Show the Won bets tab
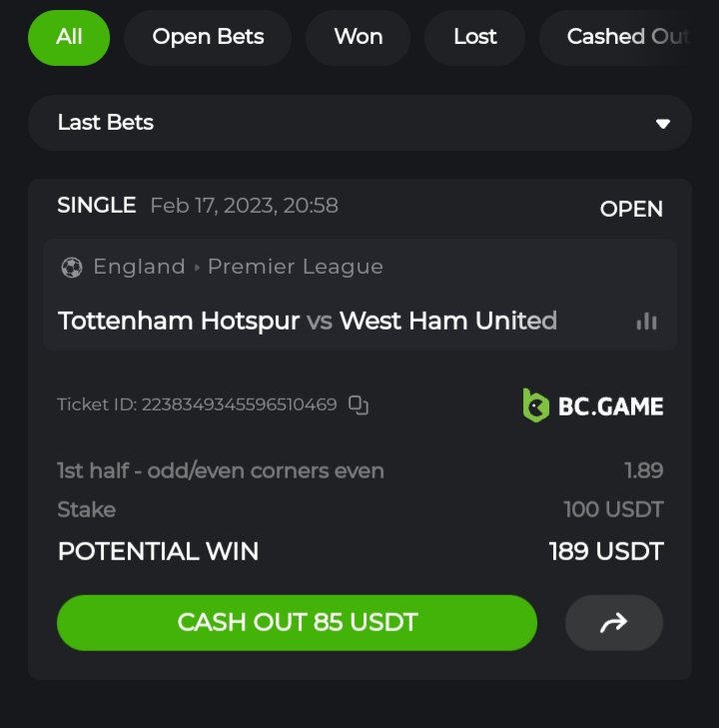 (358, 38)
